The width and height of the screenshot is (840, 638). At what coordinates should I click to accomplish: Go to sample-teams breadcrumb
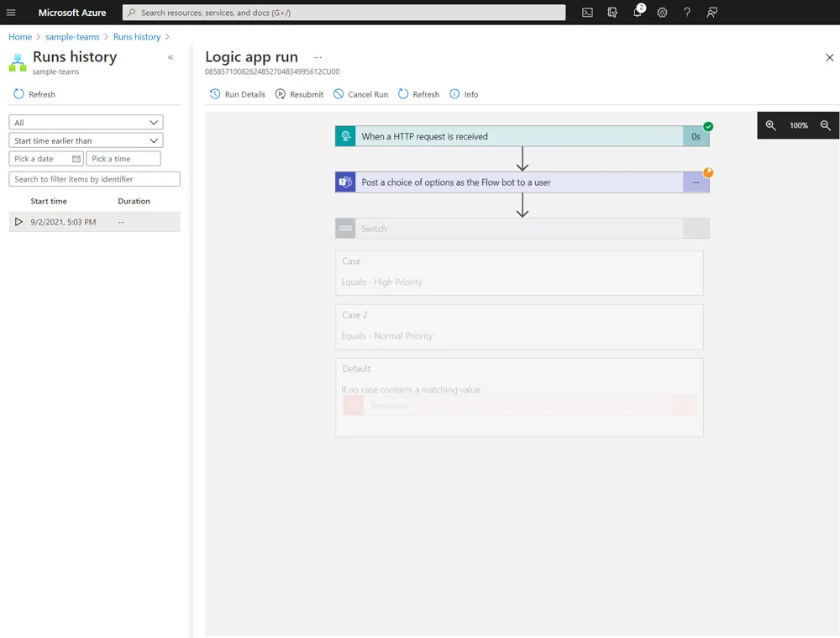[x=72, y=36]
